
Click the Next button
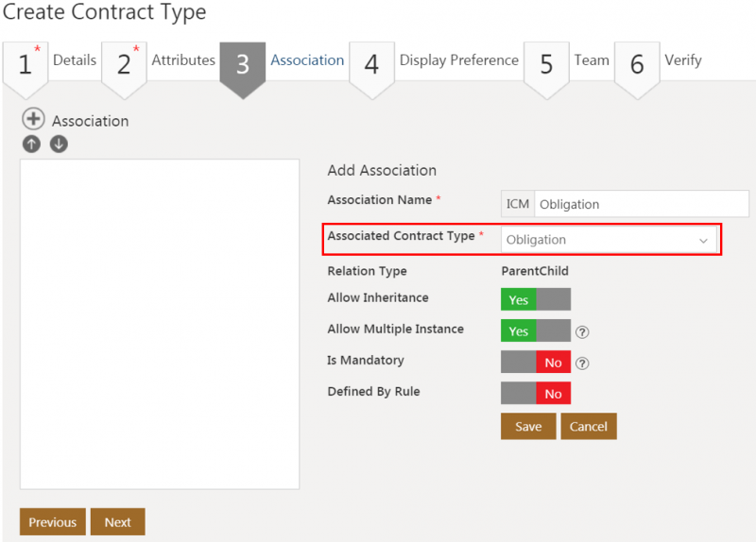click(118, 522)
